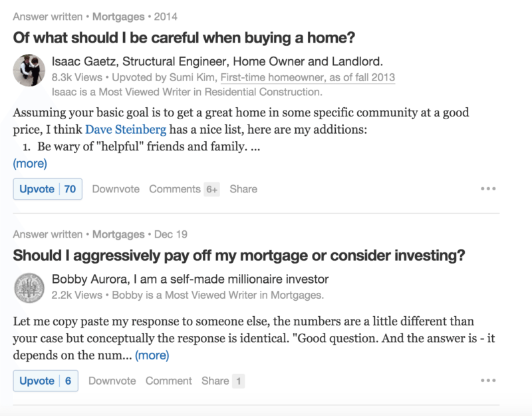532x416 pixels.
Task: Open the Mortgages topic above the second question
Action: 118,234
